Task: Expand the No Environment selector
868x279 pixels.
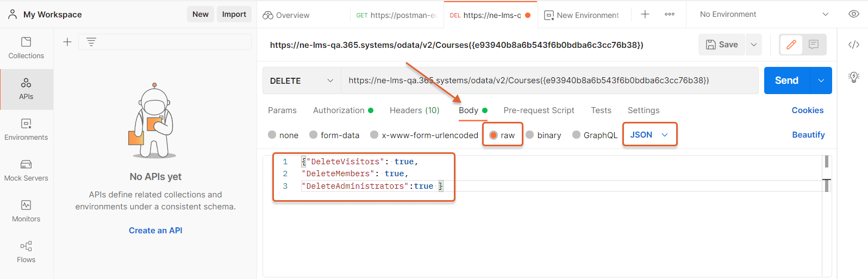Action: pos(764,14)
